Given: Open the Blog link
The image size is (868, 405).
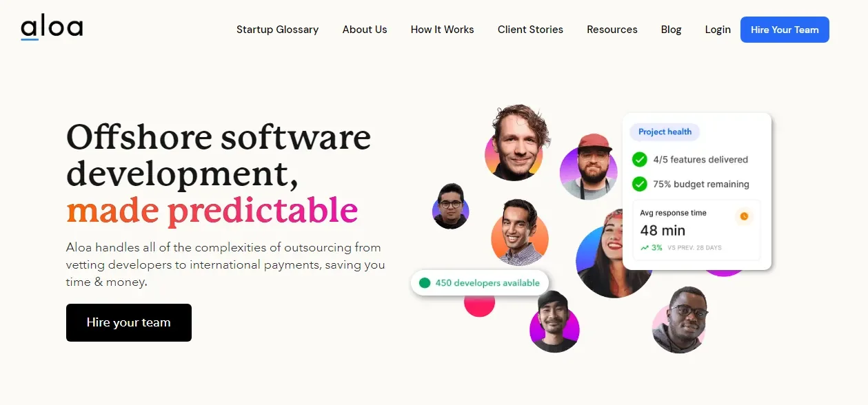Looking at the screenshot, I should (x=672, y=30).
